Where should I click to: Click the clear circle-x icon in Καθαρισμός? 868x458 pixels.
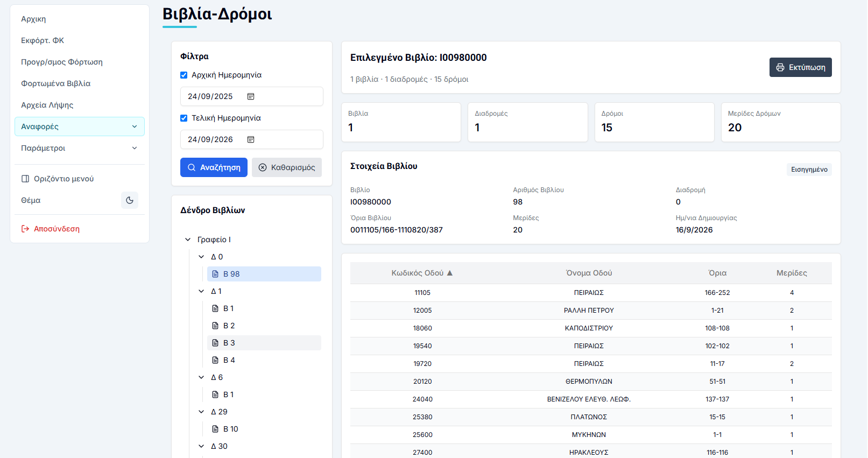click(263, 167)
